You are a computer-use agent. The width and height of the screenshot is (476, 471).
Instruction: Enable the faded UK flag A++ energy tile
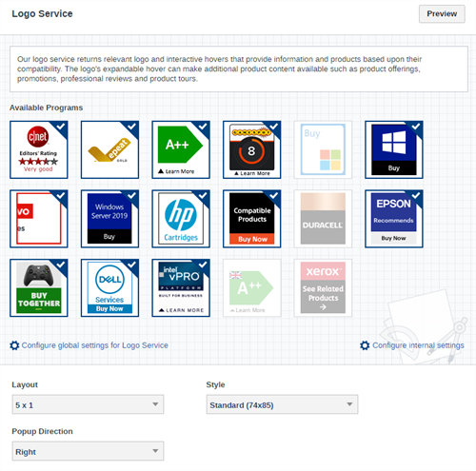(252, 287)
